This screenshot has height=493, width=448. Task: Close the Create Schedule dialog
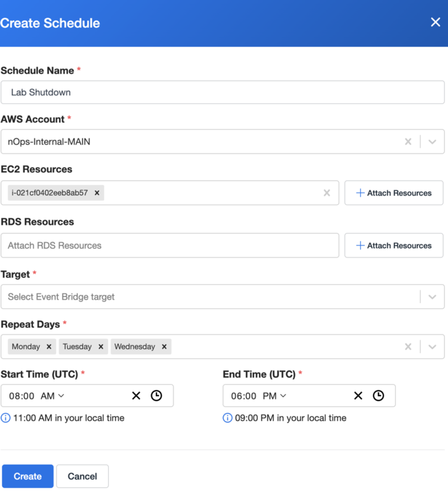(x=435, y=22)
